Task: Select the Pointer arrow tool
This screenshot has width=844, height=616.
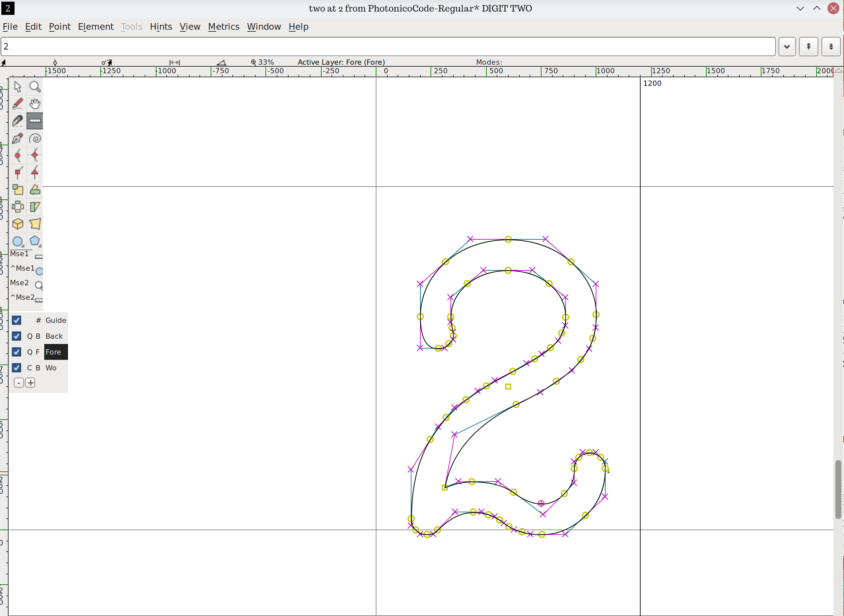Action: (x=18, y=87)
